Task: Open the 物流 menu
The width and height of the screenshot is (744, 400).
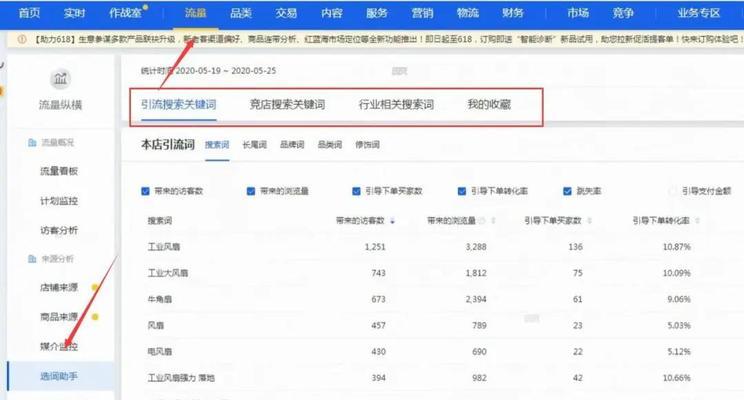Action: (x=467, y=13)
